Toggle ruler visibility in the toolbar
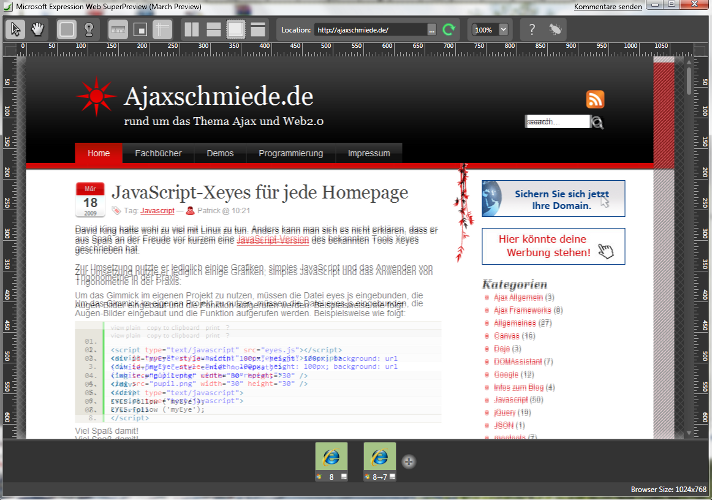The width and height of the screenshot is (712, 500). coord(118,30)
